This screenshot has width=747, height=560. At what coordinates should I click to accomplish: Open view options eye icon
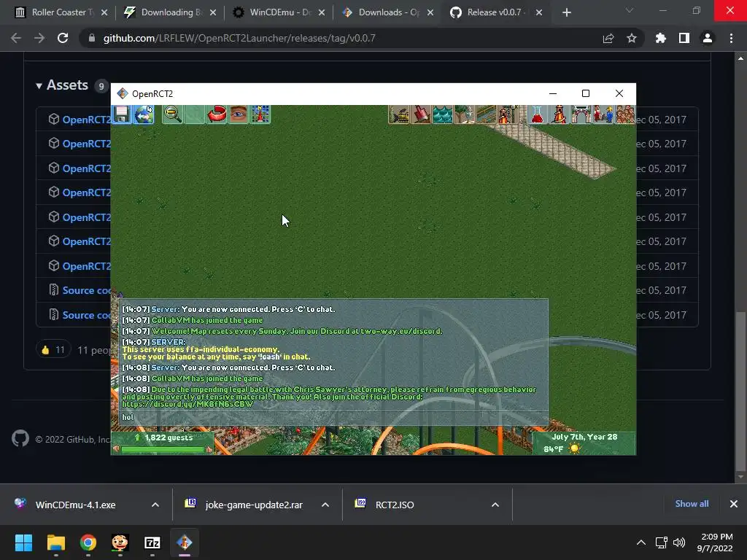(x=239, y=114)
